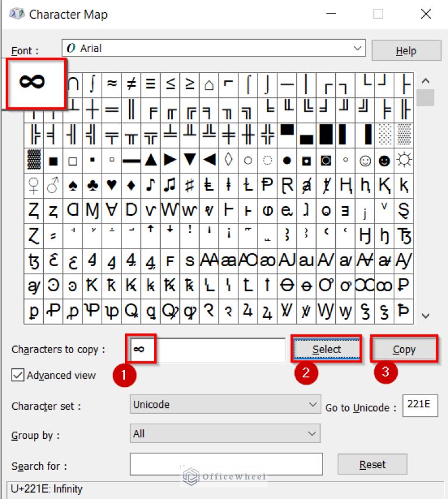Select the black up-pointing triangle
Image resolution: width=448 pixels, height=499 pixels.
tap(151, 160)
